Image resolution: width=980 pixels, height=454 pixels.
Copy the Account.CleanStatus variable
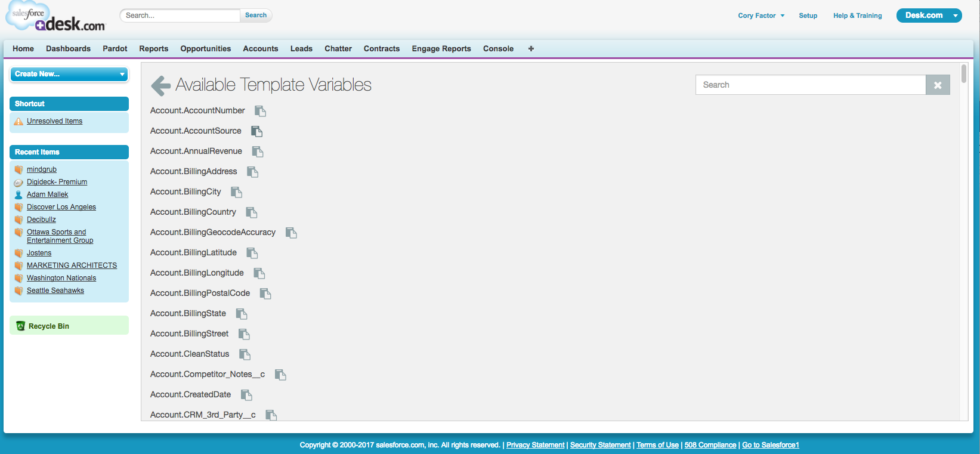[x=245, y=354]
